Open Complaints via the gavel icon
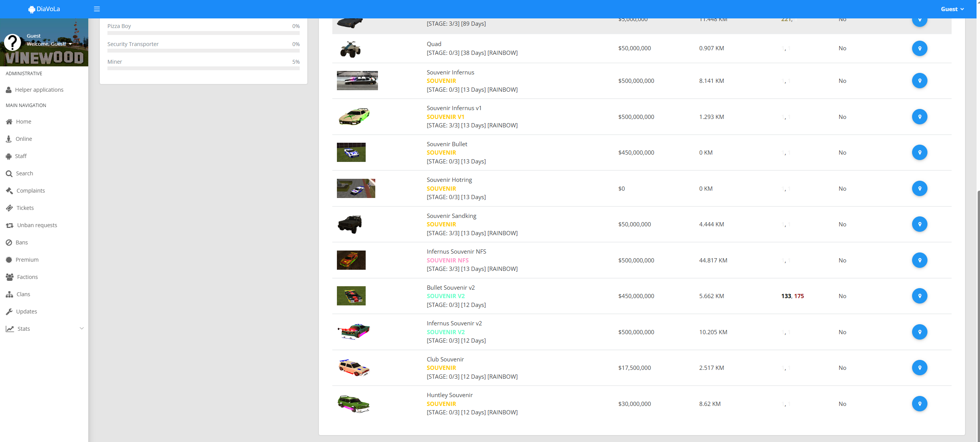This screenshot has height=442, width=980. pos(9,191)
